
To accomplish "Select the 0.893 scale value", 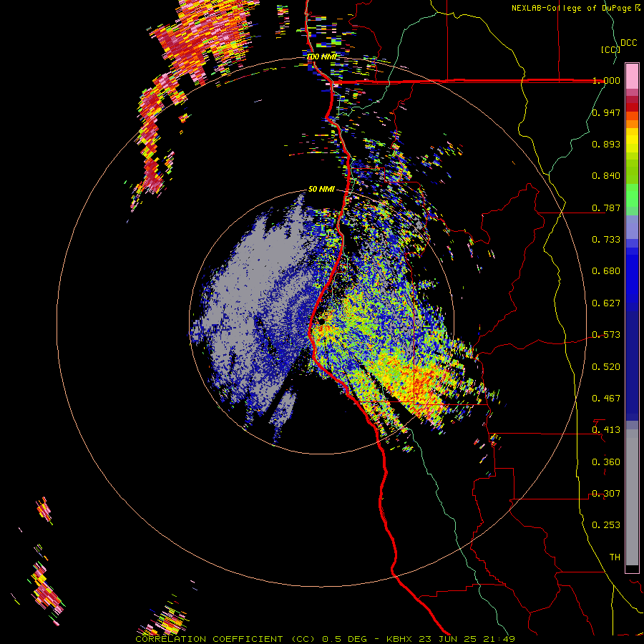I will pyautogui.click(x=606, y=144).
